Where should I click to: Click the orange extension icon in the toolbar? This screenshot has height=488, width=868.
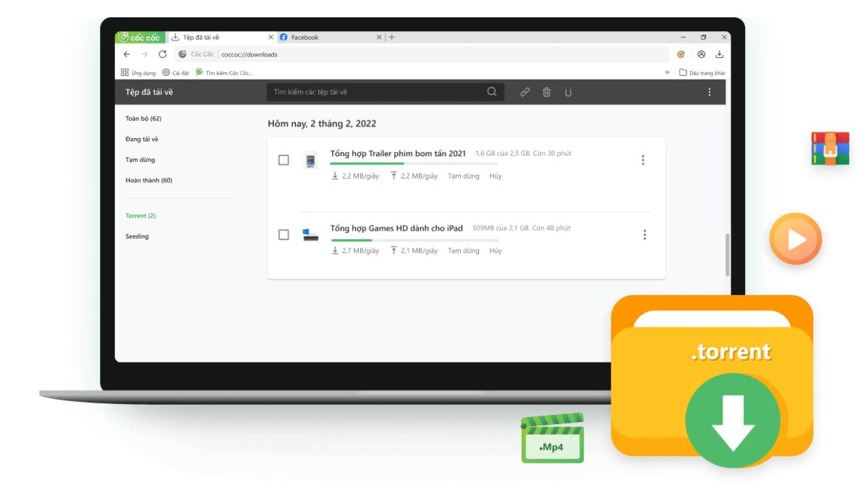pos(680,53)
